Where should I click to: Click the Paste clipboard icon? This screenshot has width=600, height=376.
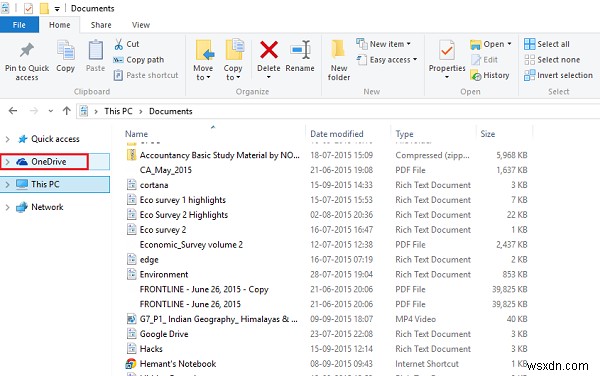[x=95, y=50]
